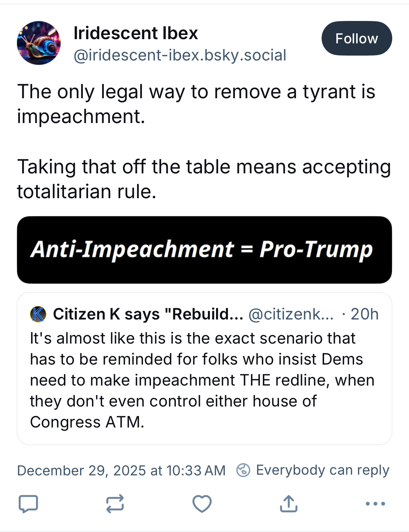Viewport: 409px width, 532px height.
Task: Click the Iridescent Ibex display name
Action: pyautogui.click(x=136, y=33)
